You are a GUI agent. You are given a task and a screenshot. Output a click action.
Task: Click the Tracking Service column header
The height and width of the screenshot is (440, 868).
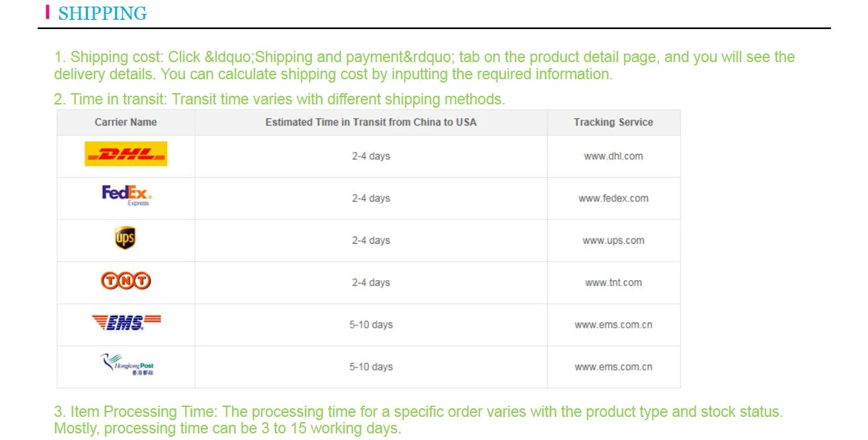point(613,122)
